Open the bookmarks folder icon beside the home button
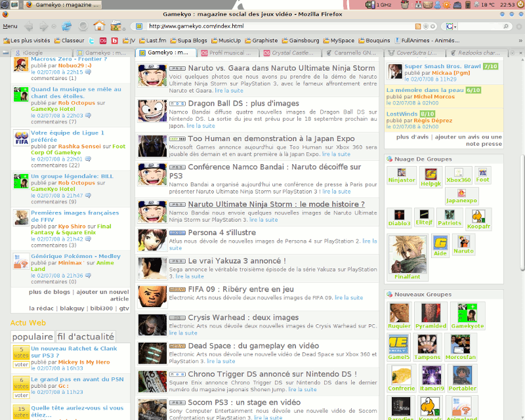The image size is (525, 420). [x=116, y=26]
